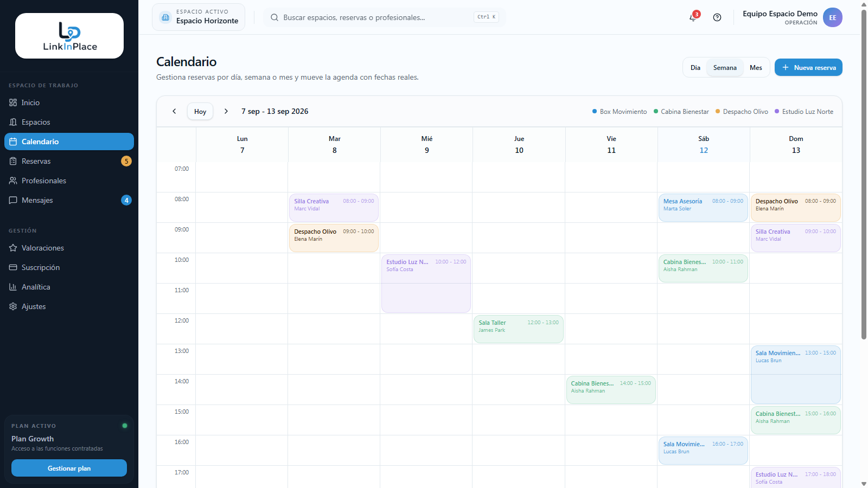This screenshot has height=488, width=868.
Task: Open Profesionales in the sidebar
Action: point(69,181)
